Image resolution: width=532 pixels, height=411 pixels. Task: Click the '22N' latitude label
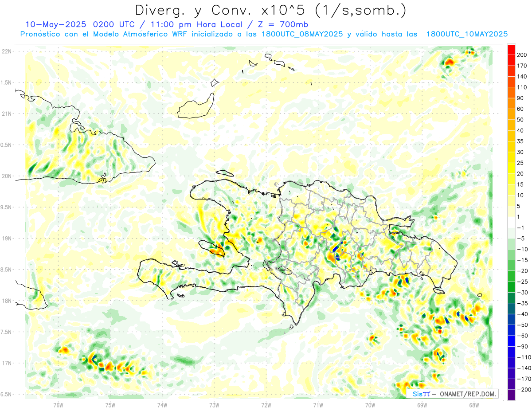pos(7,51)
